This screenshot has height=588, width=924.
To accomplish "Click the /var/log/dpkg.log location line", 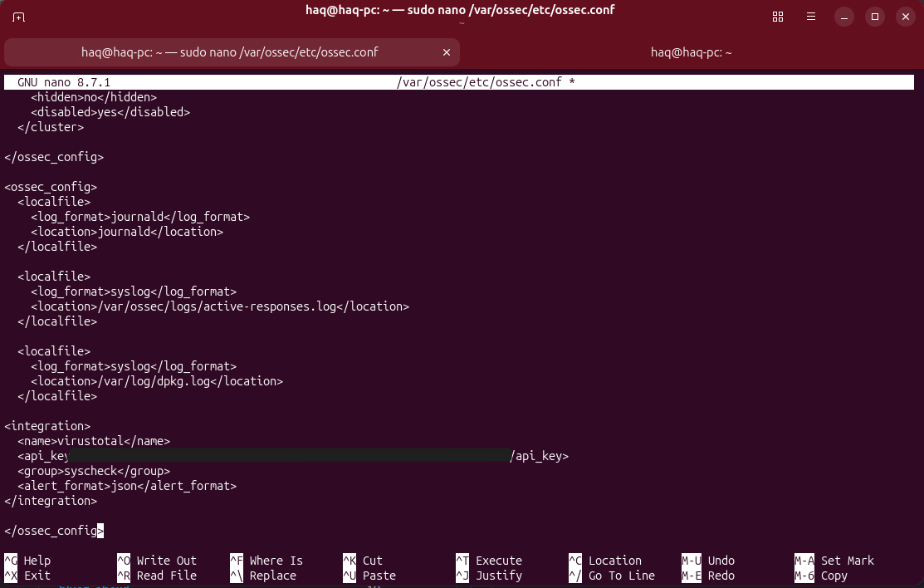I will (157, 381).
